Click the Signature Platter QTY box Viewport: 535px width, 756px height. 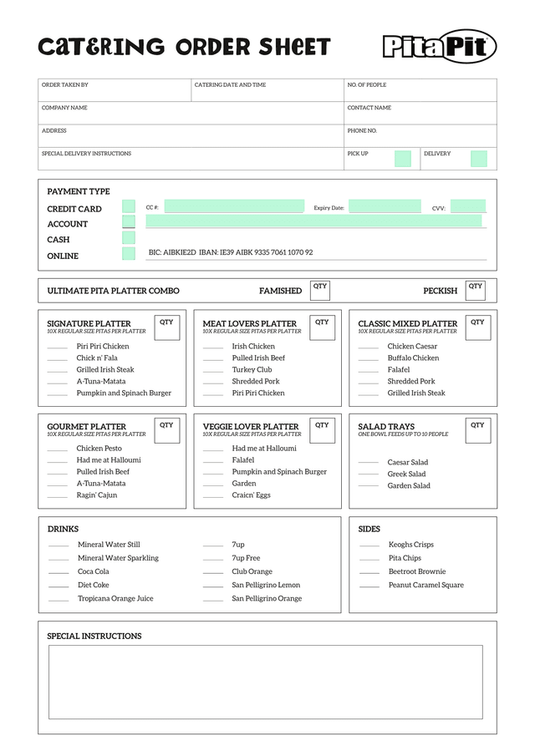[167, 327]
